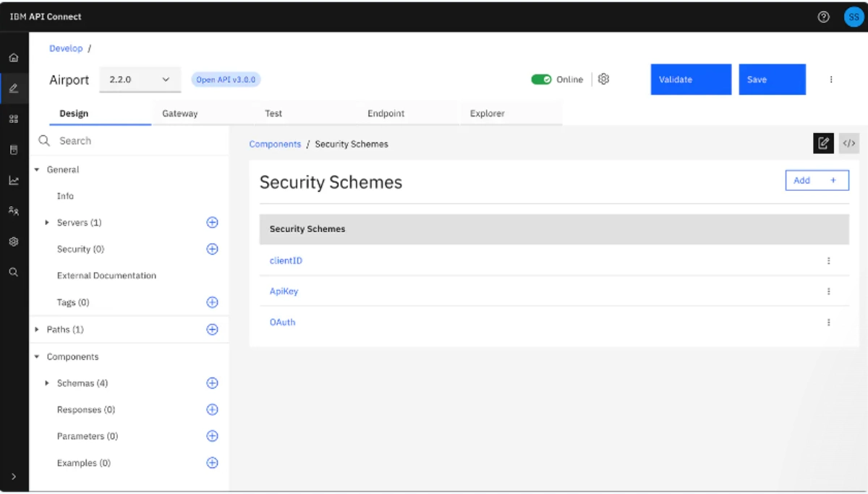Open the clientID security scheme
This screenshot has height=494, width=868.
(286, 260)
